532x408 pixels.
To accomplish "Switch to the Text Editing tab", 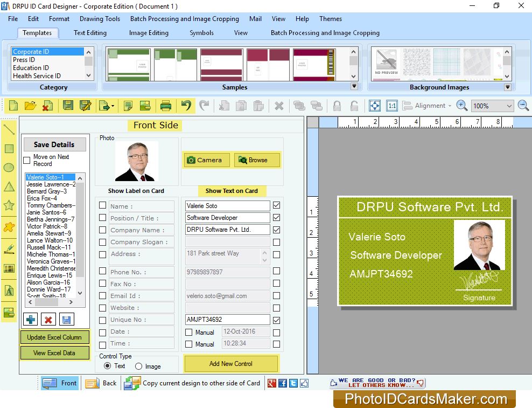I will pyautogui.click(x=90, y=33).
